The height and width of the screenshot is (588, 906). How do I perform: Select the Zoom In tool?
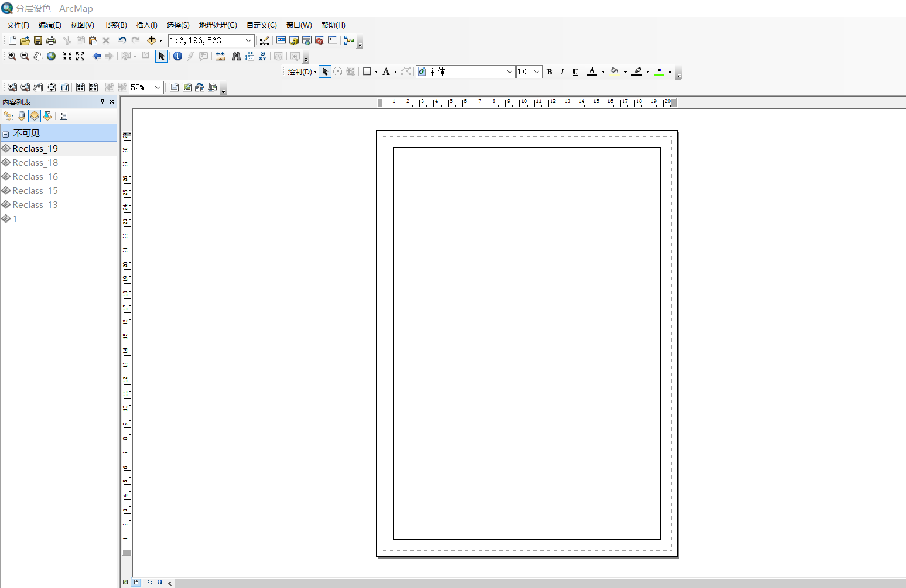point(12,56)
